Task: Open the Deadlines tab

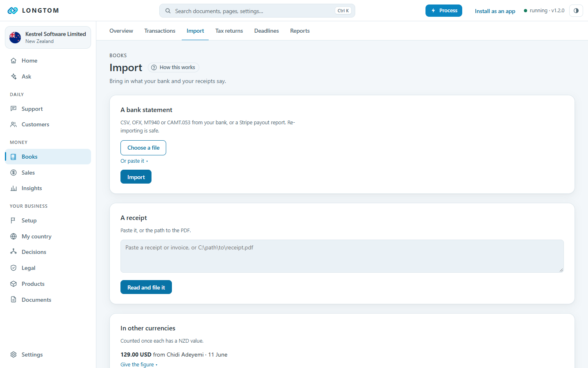Action: point(267,31)
